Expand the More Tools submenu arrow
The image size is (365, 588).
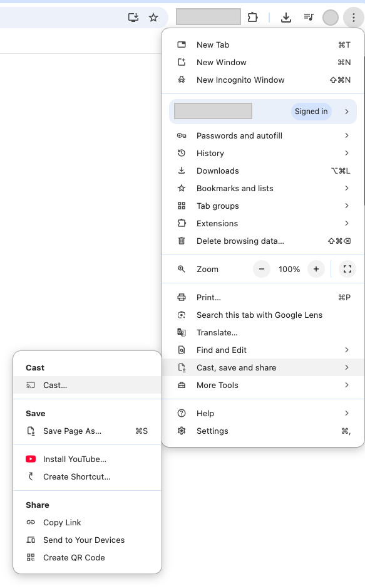coord(347,386)
